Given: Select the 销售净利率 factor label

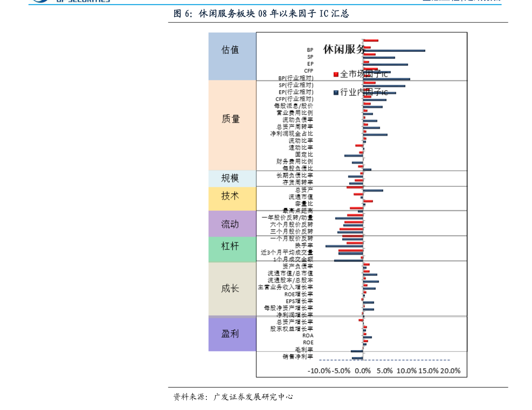Looking at the screenshot, I should [297, 356].
